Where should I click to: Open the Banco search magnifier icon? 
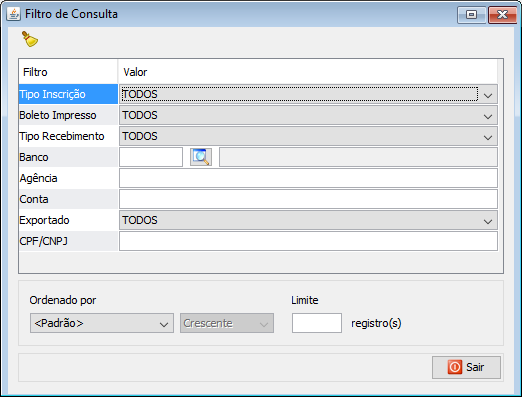point(201,157)
